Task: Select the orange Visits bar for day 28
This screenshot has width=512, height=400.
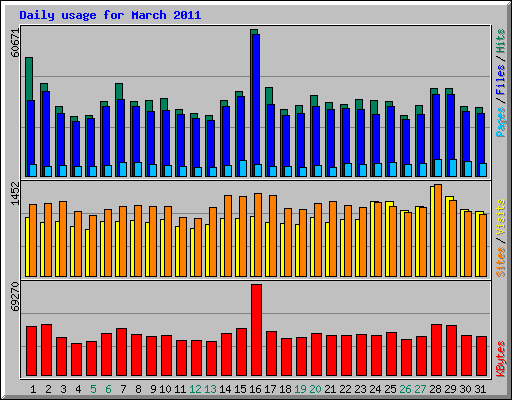Action: 438,230
